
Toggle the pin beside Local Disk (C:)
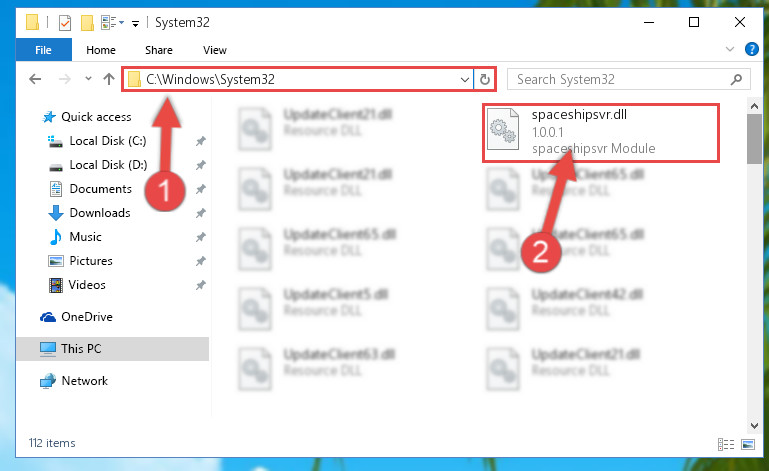coord(201,141)
